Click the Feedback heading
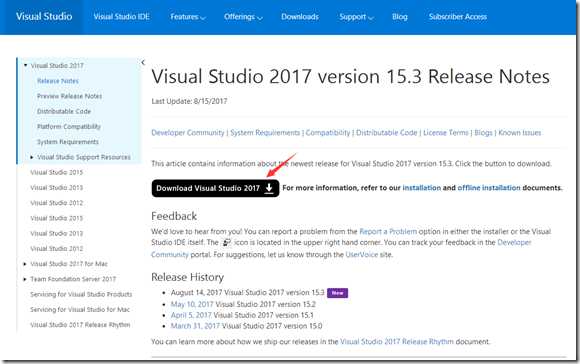Image resolution: width=580 pixels, height=364 pixels. 174,216
